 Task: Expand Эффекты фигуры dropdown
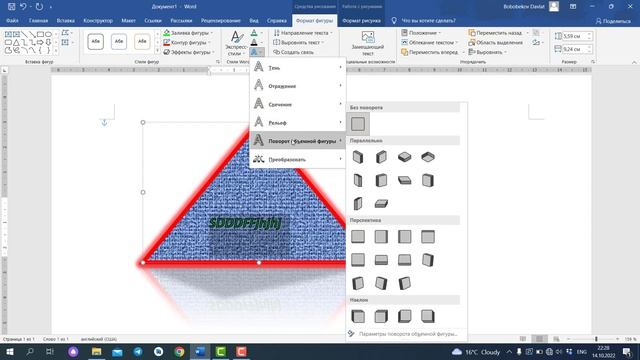[213, 52]
